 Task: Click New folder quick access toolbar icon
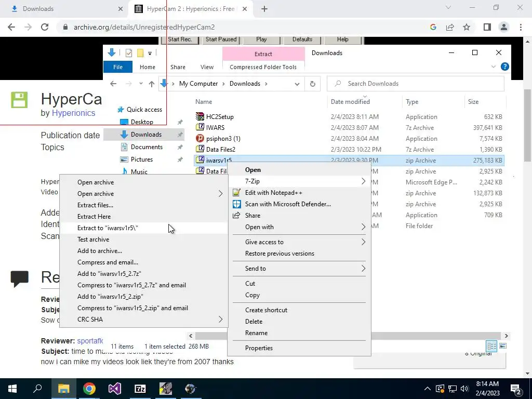tap(140, 53)
